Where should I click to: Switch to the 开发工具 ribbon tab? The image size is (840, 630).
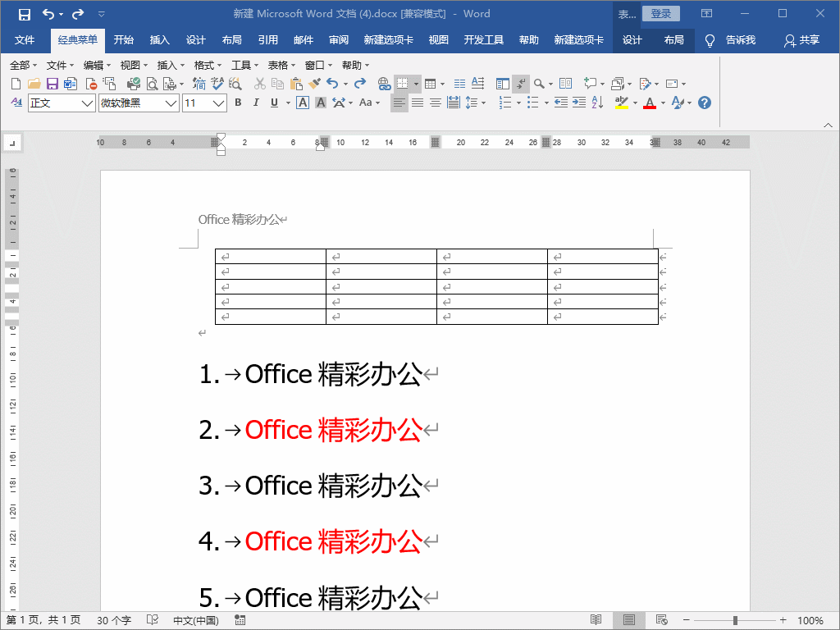484,40
